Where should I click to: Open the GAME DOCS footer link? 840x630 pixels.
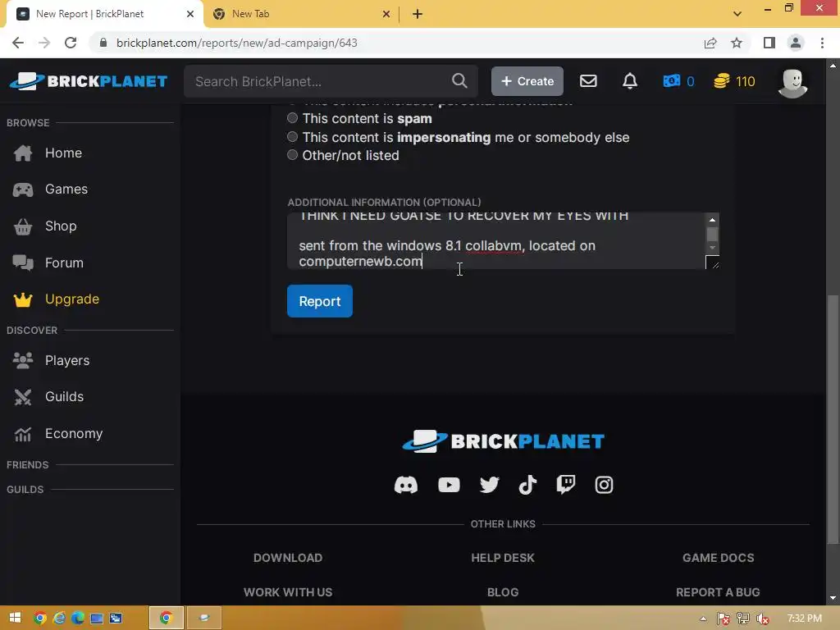coord(719,558)
